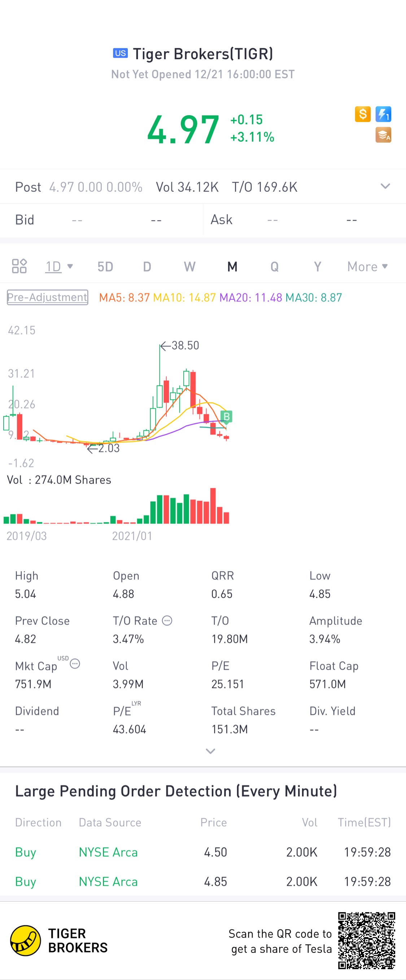Image resolution: width=406 pixels, height=980 pixels.
Task: Tap the Tesla share QR code
Action: point(366,940)
